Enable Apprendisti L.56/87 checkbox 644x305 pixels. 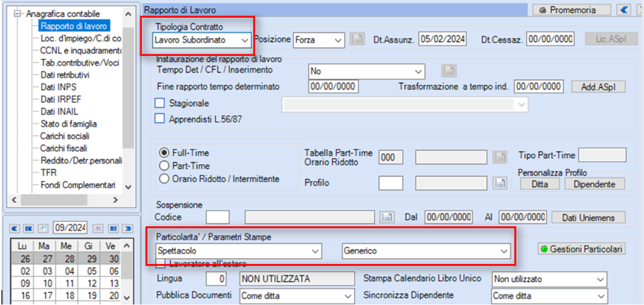160,119
